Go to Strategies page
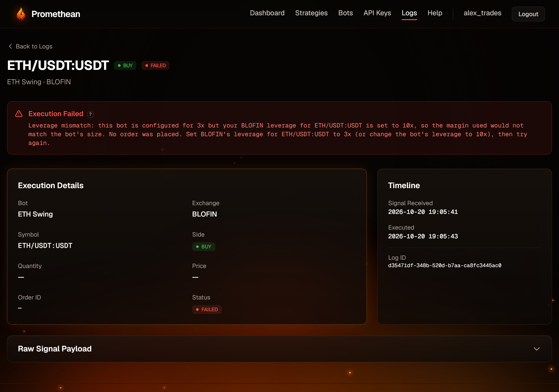This screenshot has width=559, height=392. (x=311, y=13)
